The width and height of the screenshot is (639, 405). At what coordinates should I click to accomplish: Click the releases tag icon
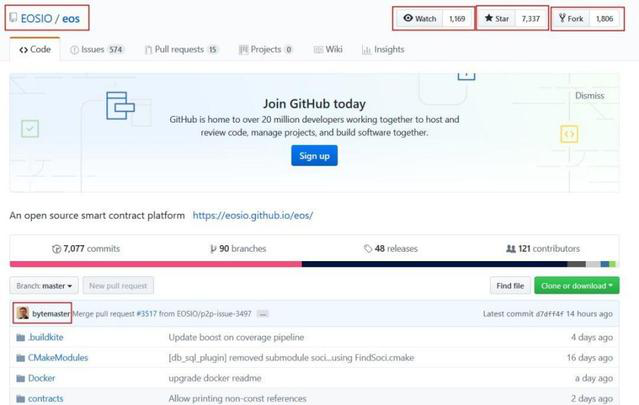tap(368, 249)
